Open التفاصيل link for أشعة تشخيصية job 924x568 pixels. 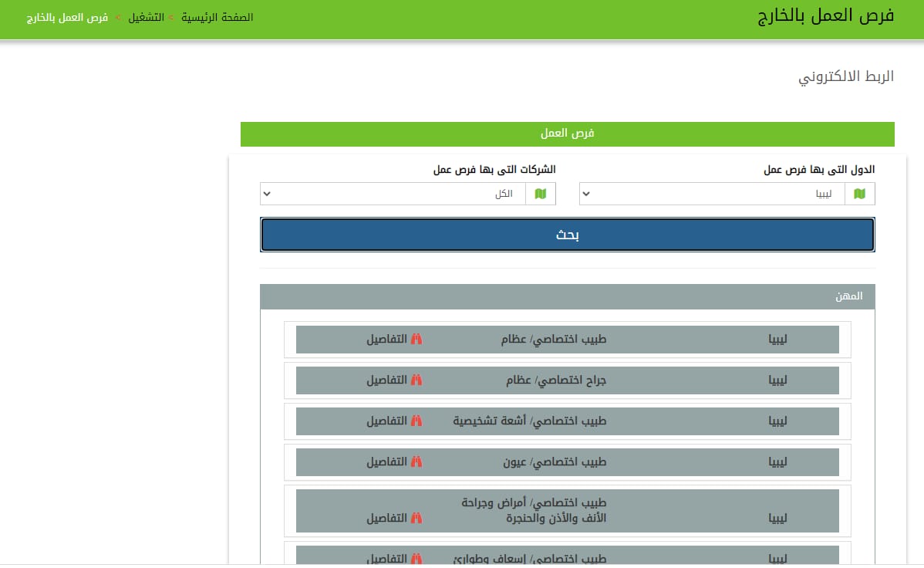point(386,421)
